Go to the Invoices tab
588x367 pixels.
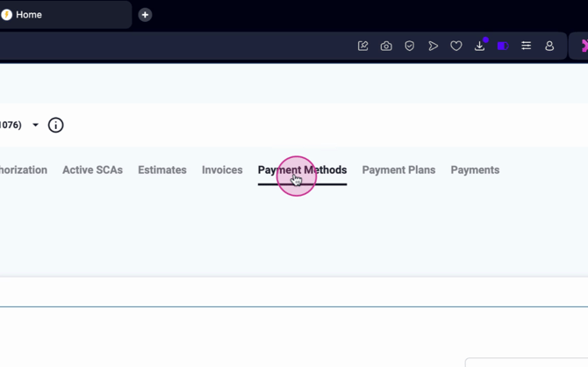(x=222, y=170)
